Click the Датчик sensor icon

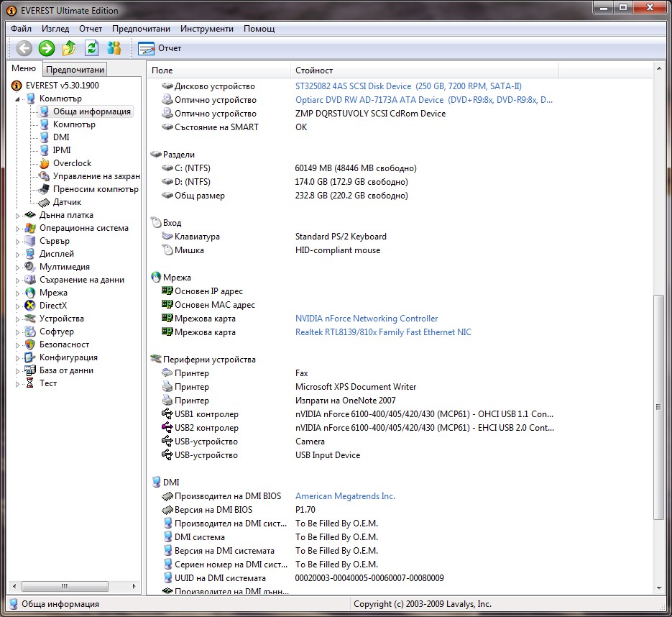tap(44, 202)
